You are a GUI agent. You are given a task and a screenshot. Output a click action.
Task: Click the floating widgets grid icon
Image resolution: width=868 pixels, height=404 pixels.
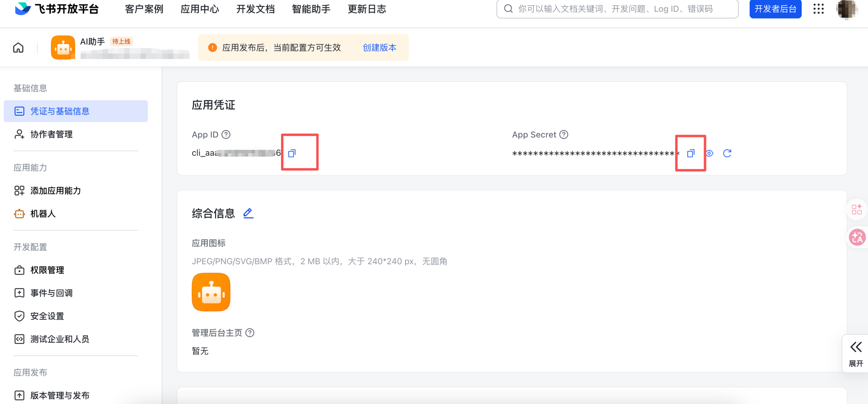(x=857, y=209)
